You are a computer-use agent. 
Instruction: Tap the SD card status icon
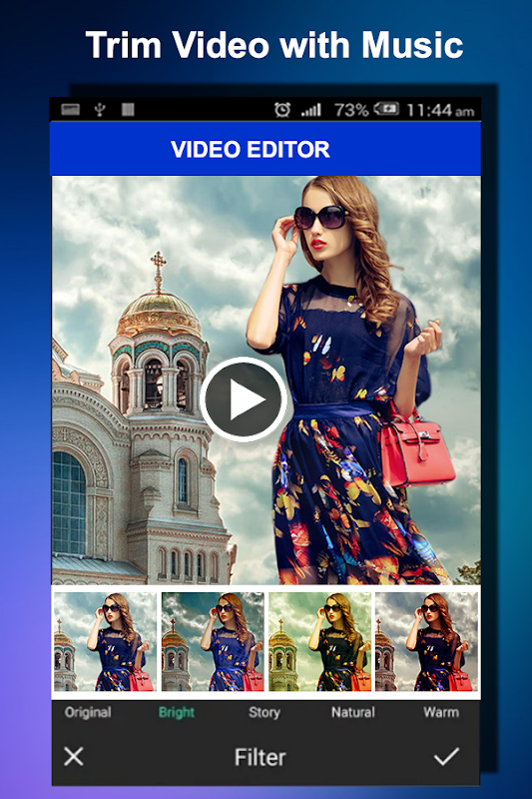pyautogui.click(x=128, y=109)
